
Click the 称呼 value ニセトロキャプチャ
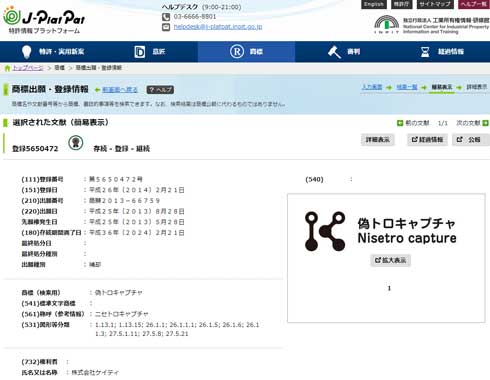pos(122,314)
